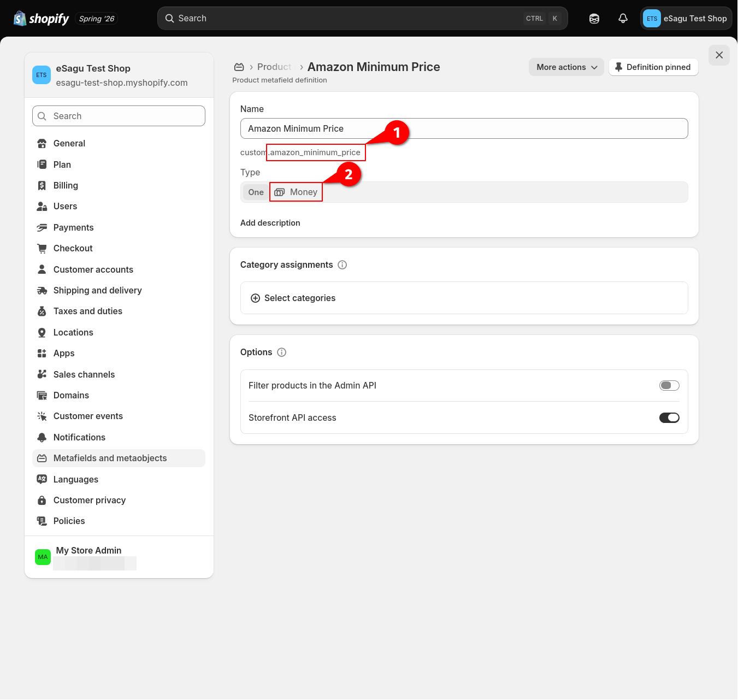
Task: Open the More actions dropdown
Action: coord(566,67)
